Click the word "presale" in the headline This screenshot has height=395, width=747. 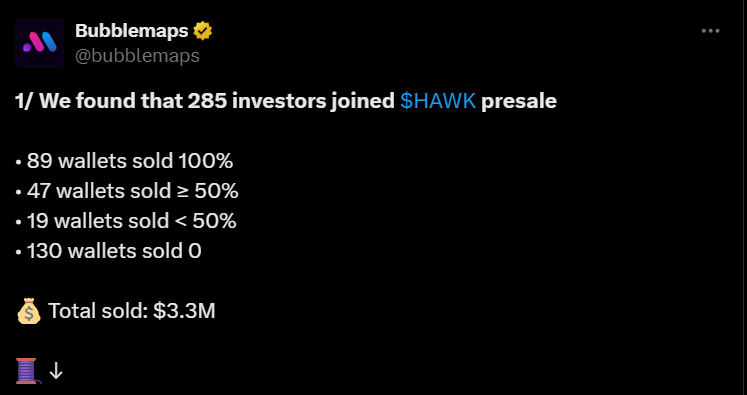519,102
